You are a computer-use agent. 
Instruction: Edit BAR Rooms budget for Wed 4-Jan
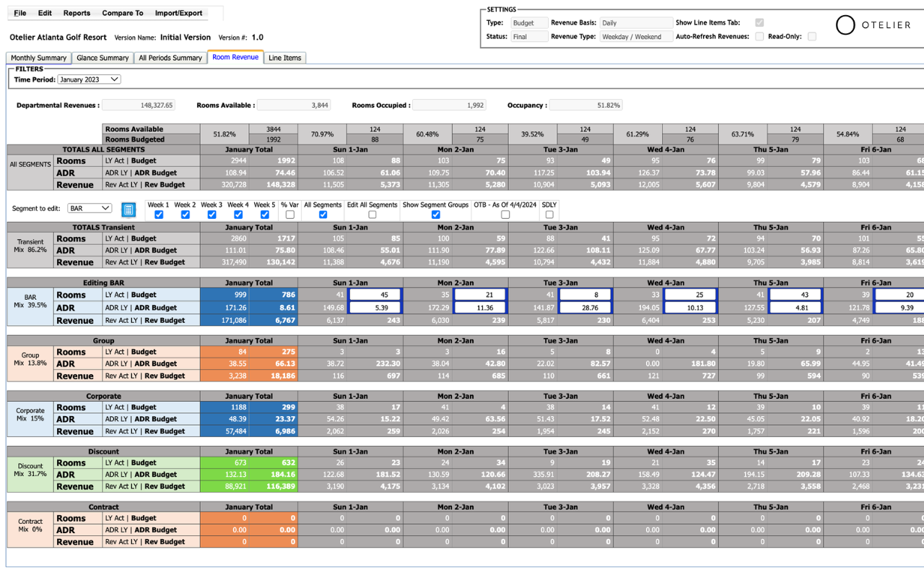click(x=690, y=295)
